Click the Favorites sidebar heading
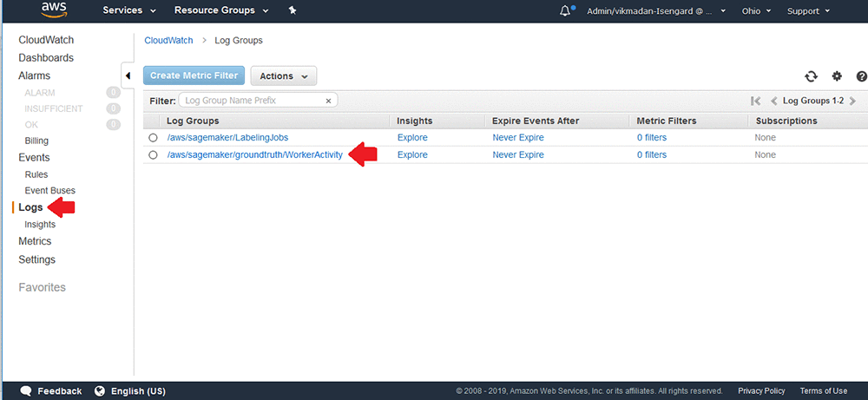This screenshot has width=868, height=400. (42, 287)
